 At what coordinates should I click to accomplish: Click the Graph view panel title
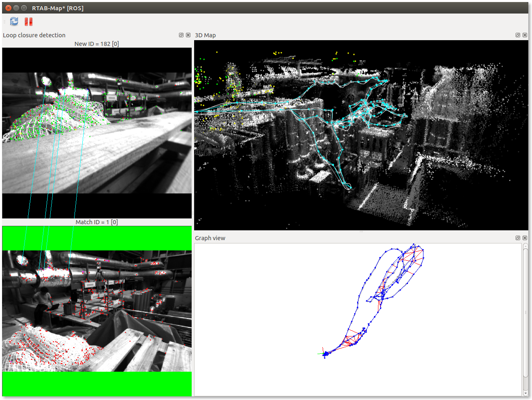pyautogui.click(x=210, y=238)
